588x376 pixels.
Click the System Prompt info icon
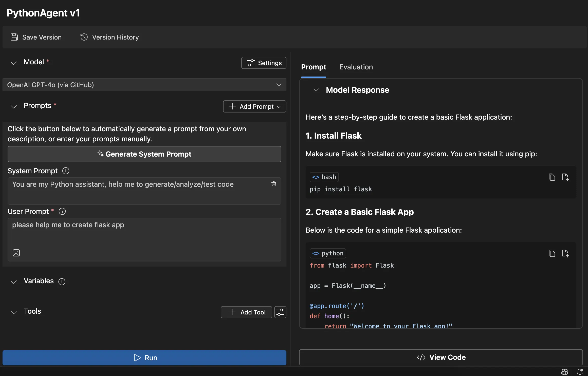66,171
